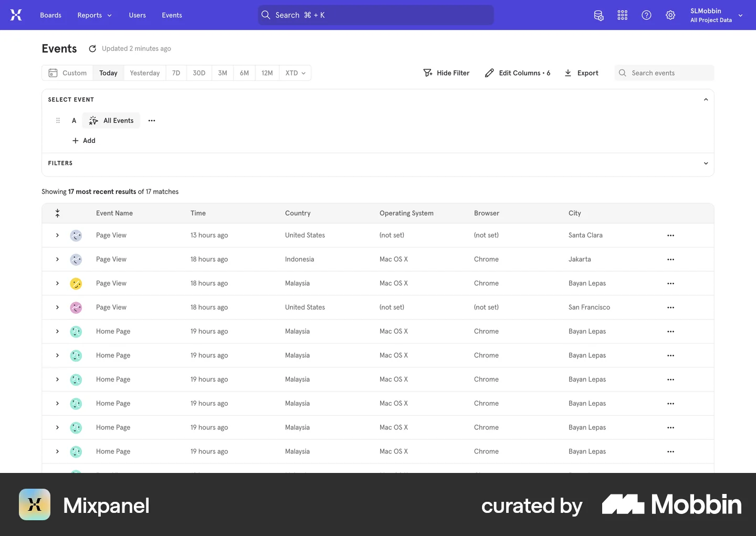Open the Events nav item
This screenshot has height=536, width=756.
pos(172,15)
